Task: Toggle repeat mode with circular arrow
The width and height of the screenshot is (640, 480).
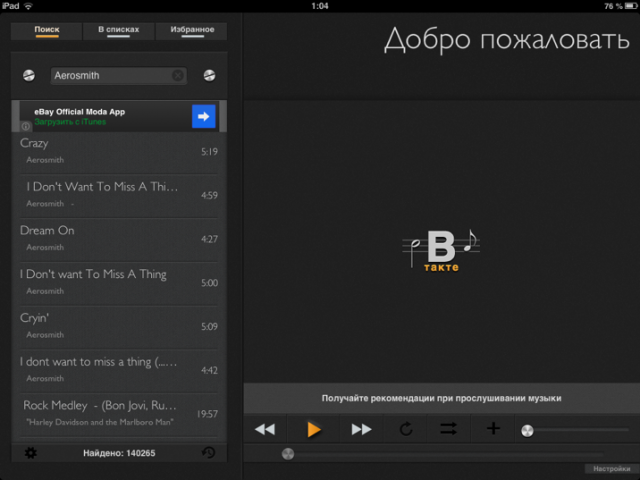Action: pyautogui.click(x=406, y=429)
